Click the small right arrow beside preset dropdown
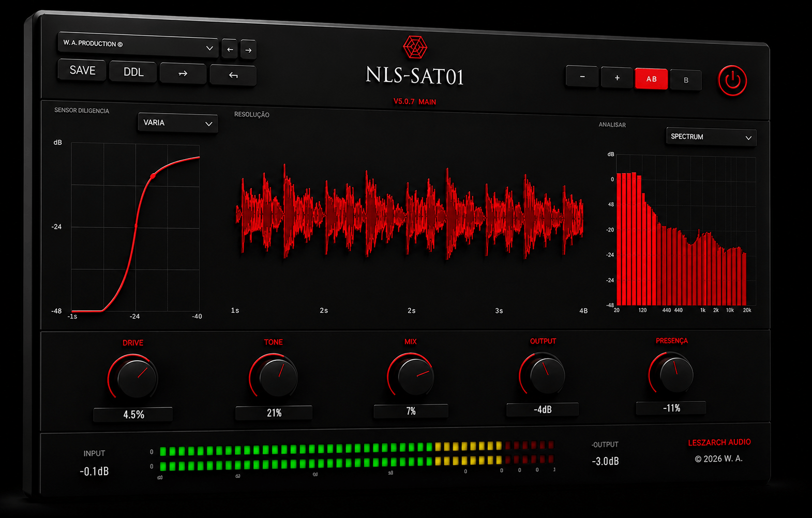Image resolution: width=812 pixels, height=518 pixels. [248, 50]
